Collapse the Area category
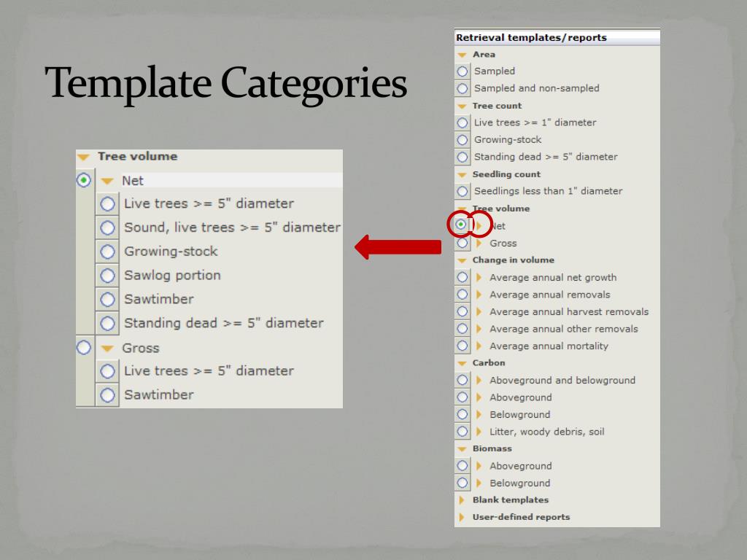This screenshot has width=747, height=560. [x=462, y=55]
